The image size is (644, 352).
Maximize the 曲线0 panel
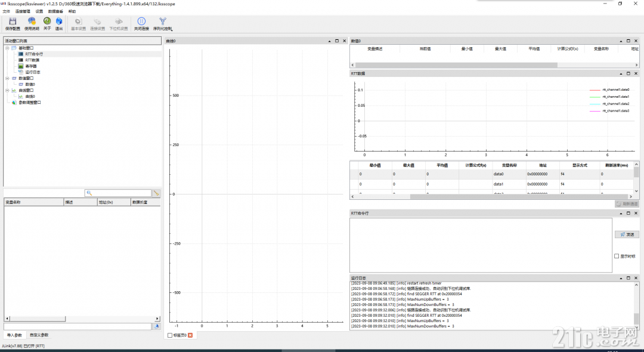pyautogui.click(x=337, y=41)
